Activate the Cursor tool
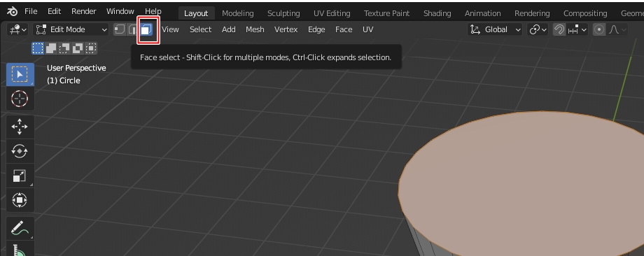The width and height of the screenshot is (644, 256). [20, 99]
